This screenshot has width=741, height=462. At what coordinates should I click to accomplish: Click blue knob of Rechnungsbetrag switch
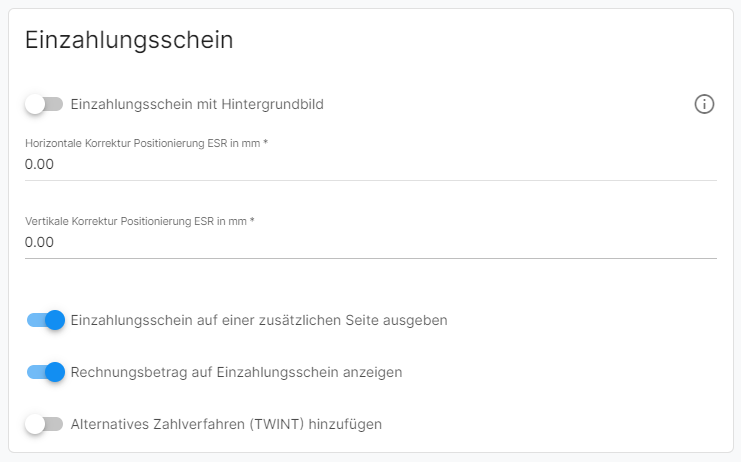click(55, 372)
